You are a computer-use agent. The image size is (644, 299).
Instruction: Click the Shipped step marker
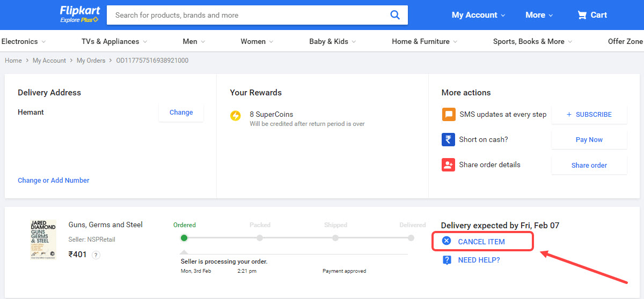point(335,237)
